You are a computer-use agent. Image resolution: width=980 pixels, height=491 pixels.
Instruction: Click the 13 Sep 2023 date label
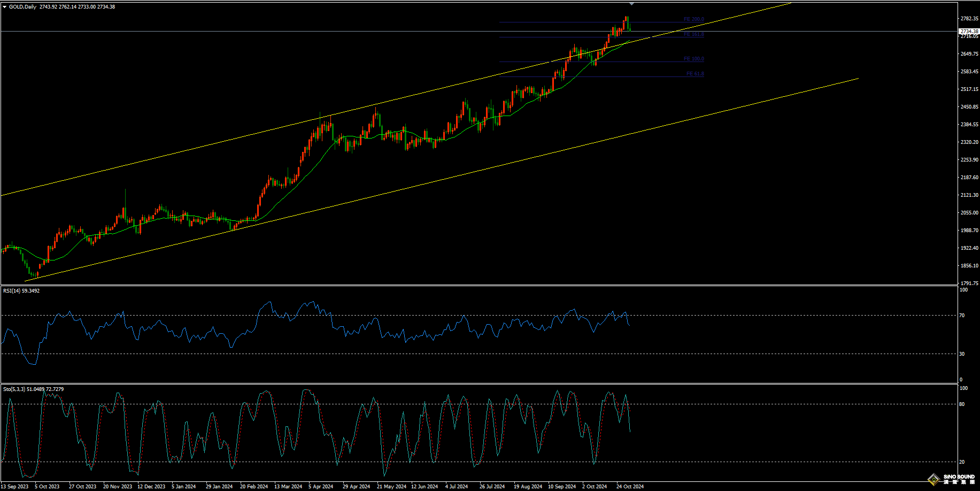14,487
